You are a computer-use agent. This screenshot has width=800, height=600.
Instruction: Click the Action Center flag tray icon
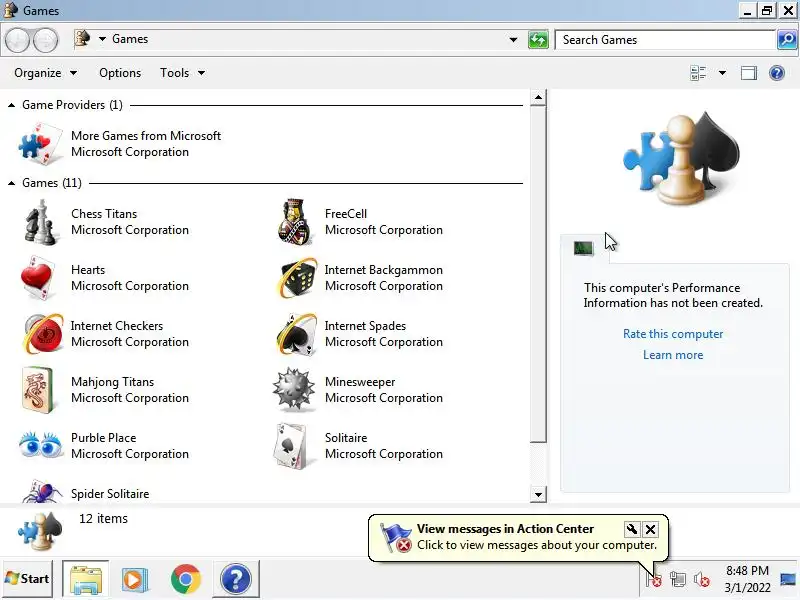tap(654, 580)
